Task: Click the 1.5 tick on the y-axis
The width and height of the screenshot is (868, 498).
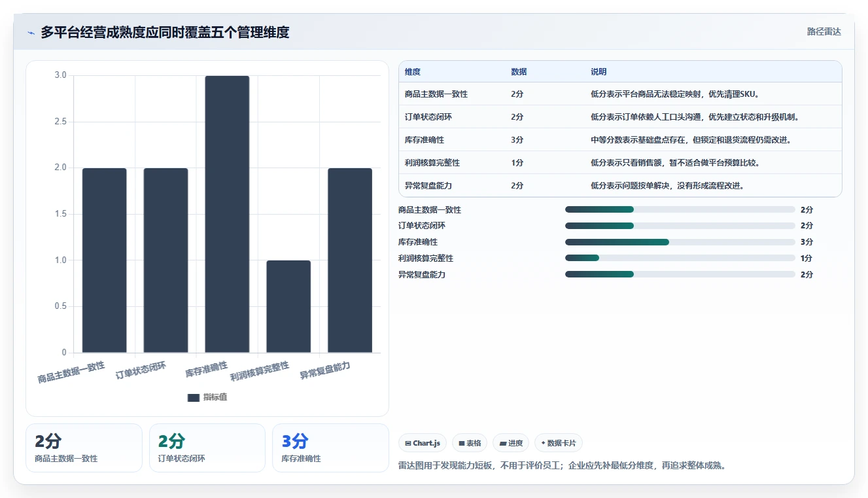Action: point(61,214)
